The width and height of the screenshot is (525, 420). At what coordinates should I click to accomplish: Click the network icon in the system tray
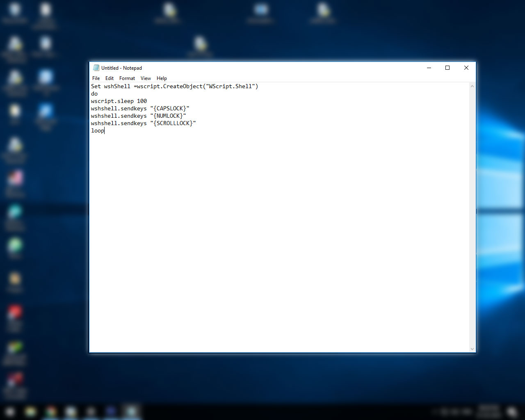tap(454, 411)
